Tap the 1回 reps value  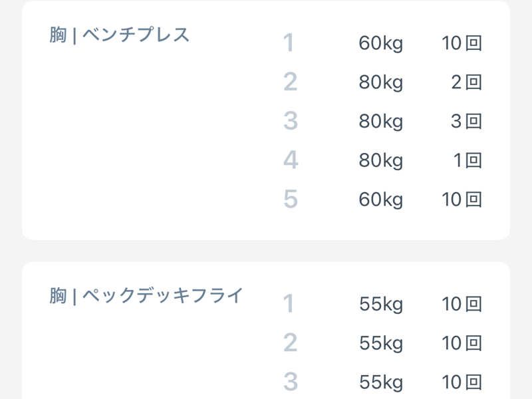click(467, 161)
